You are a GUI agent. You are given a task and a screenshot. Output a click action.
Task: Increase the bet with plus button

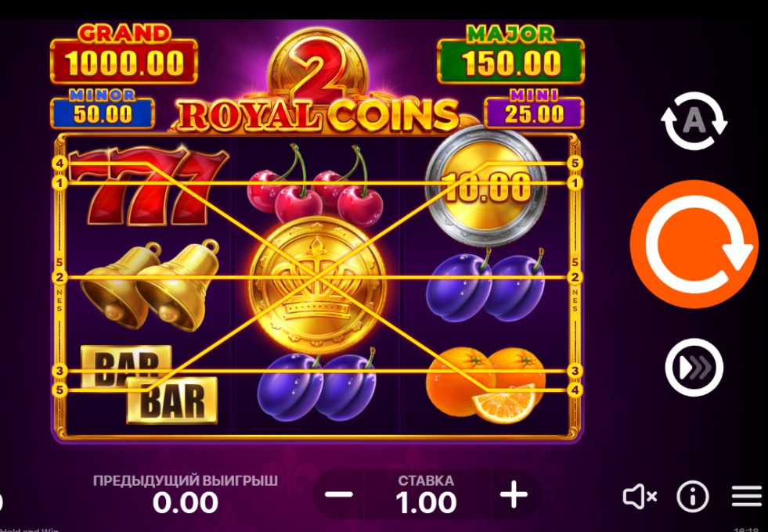[x=514, y=494]
